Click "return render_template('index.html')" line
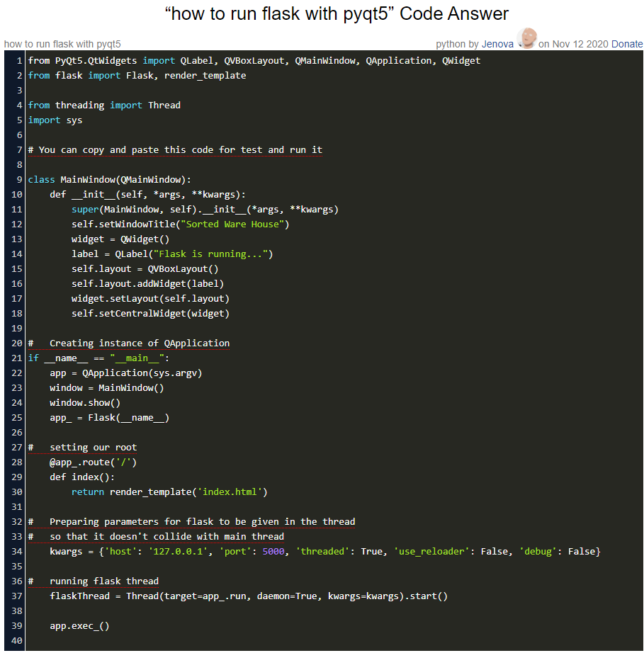644x653 pixels. click(x=169, y=492)
